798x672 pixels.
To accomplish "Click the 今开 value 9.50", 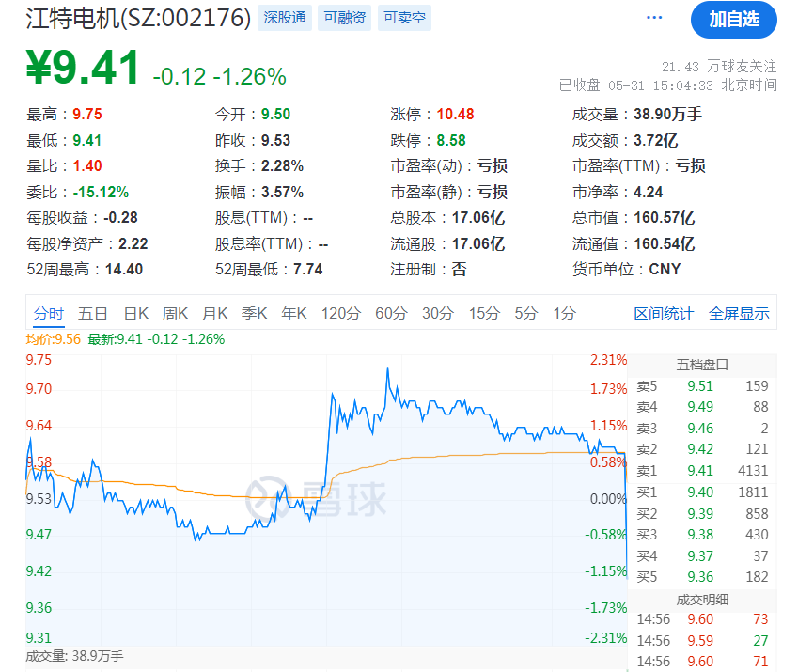I will pos(275,114).
